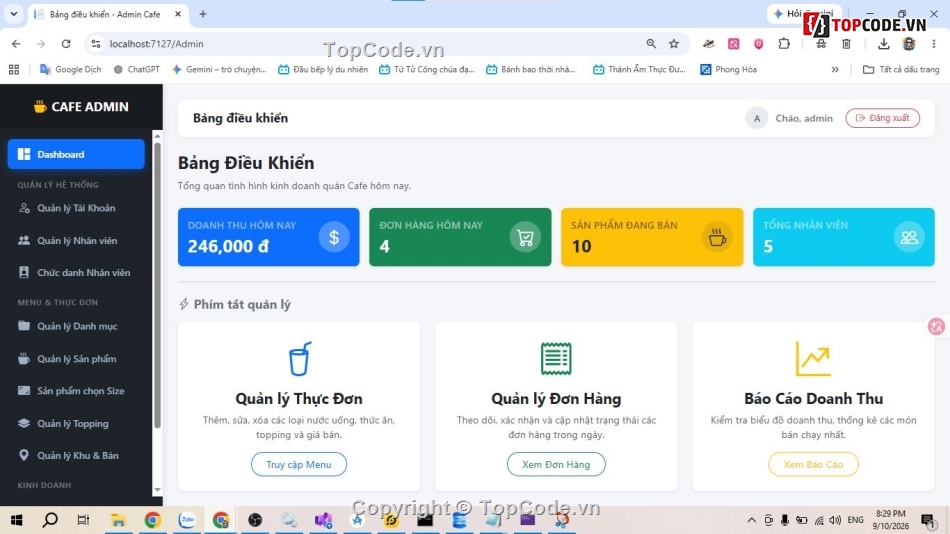
Task: Bookmark this page with the star icon
Action: tap(674, 44)
